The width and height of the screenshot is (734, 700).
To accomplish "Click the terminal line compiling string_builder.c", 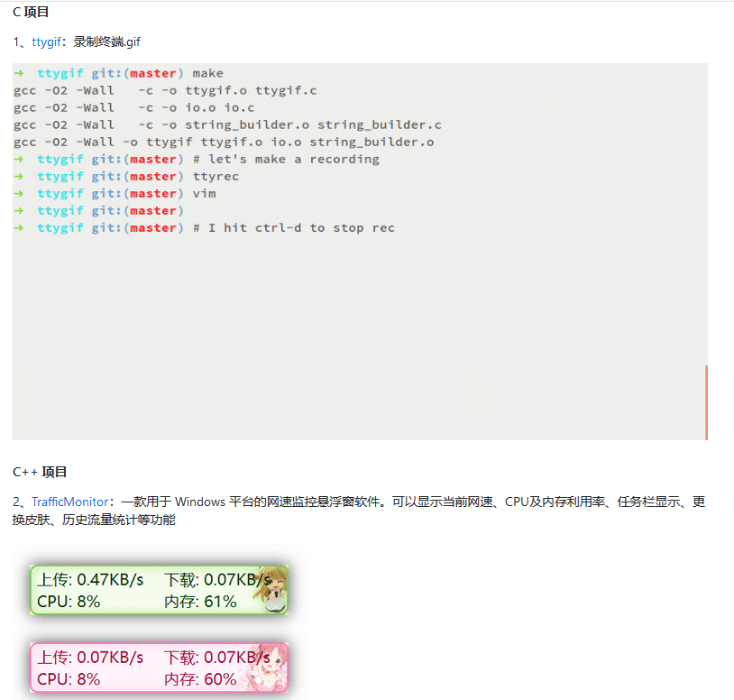I will 227,125.
